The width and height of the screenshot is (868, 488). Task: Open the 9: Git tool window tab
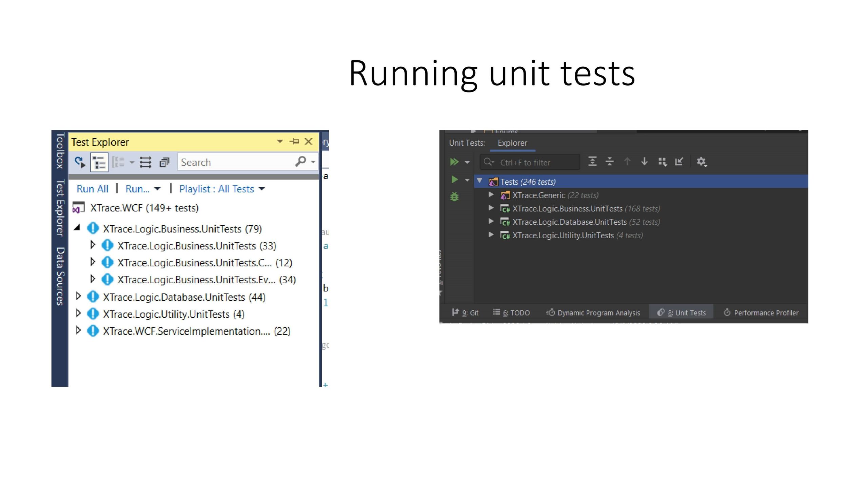click(x=465, y=312)
